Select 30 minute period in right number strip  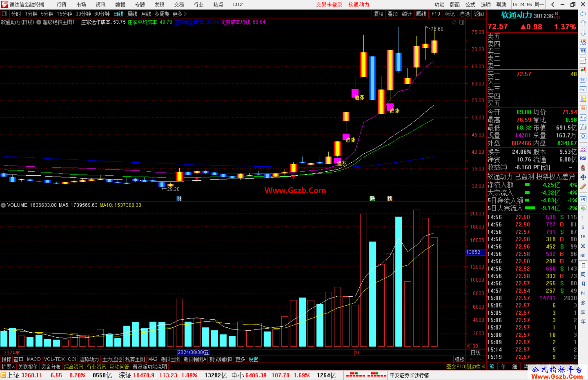(x=583, y=246)
